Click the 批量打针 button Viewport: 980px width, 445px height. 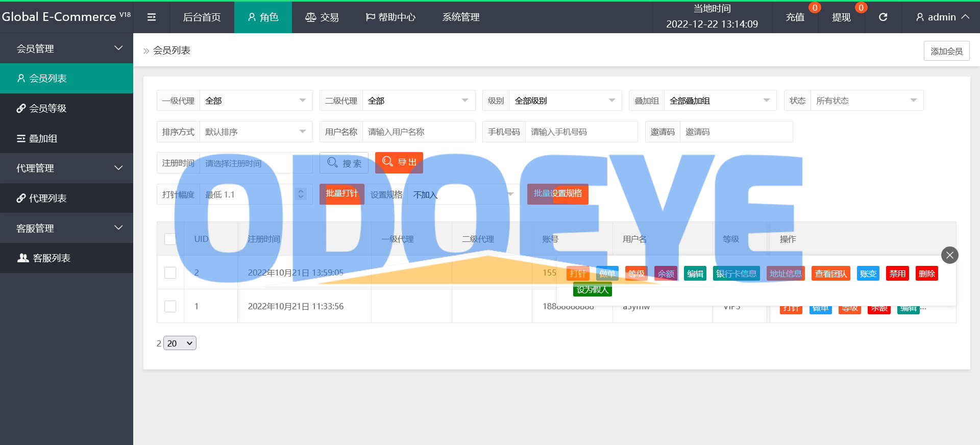342,194
